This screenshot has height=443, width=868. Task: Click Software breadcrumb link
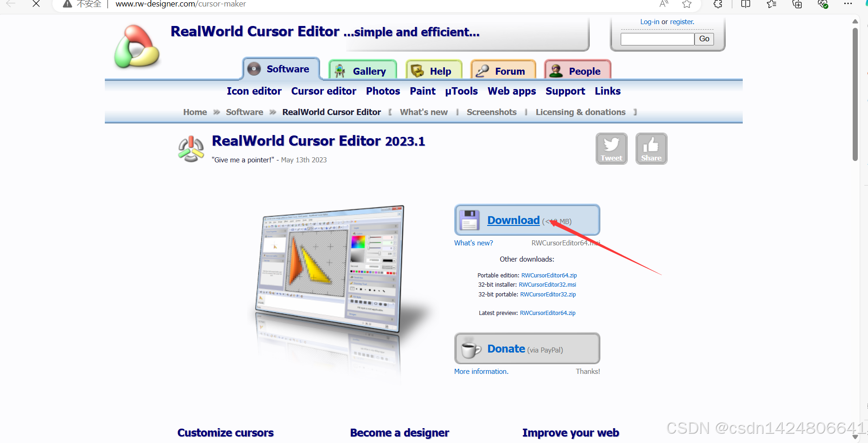coord(244,112)
